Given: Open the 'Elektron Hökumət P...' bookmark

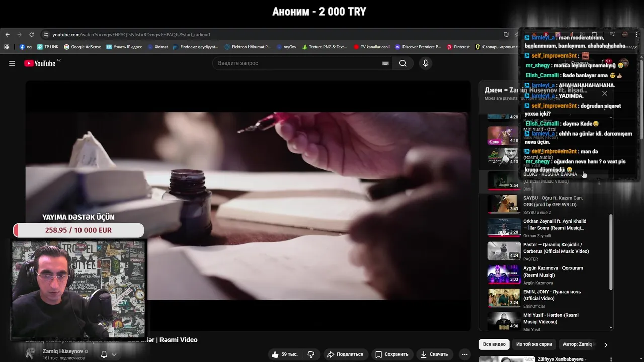Looking at the screenshot, I should click(x=248, y=47).
